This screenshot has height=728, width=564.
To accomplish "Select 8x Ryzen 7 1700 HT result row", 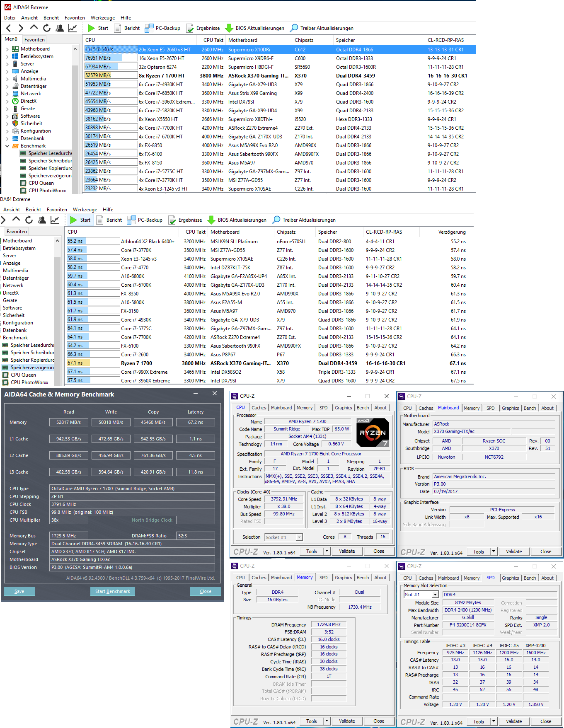I will (280, 76).
